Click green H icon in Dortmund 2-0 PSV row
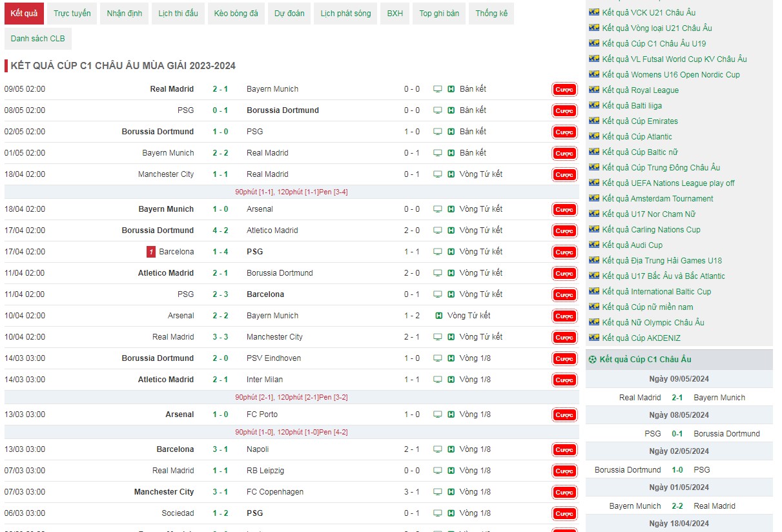 click(451, 358)
